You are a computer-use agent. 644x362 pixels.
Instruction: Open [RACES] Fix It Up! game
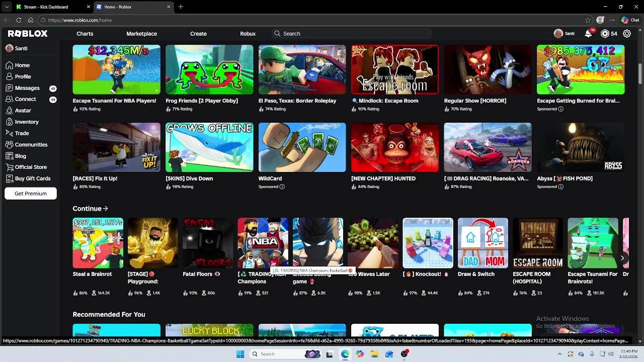pos(116,147)
